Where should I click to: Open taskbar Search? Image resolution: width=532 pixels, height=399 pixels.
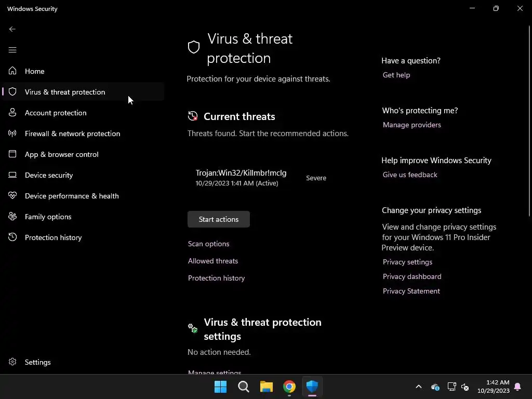coord(243,387)
